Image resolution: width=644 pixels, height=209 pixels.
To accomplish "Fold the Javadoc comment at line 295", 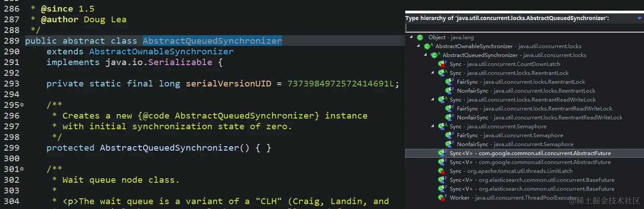I will coord(22,105).
